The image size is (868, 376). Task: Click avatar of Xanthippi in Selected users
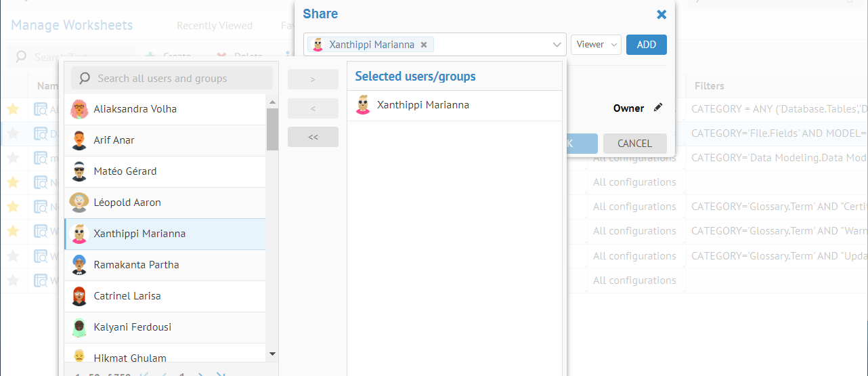[363, 105]
